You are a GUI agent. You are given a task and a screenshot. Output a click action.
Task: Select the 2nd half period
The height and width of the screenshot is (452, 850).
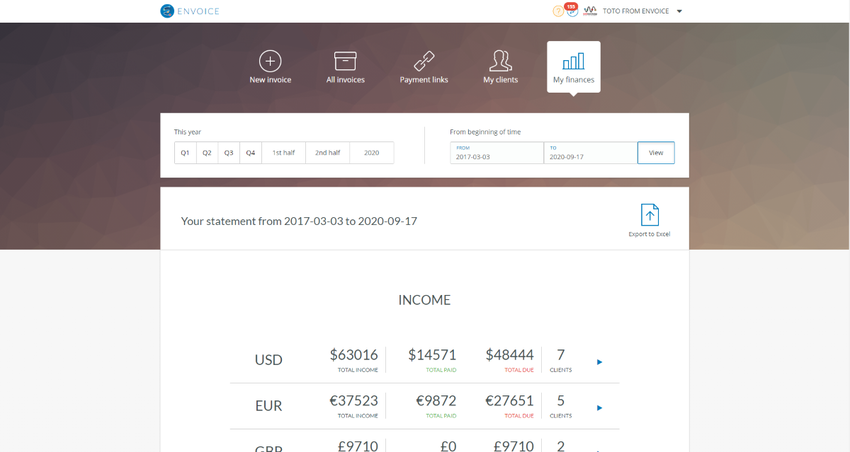(327, 153)
